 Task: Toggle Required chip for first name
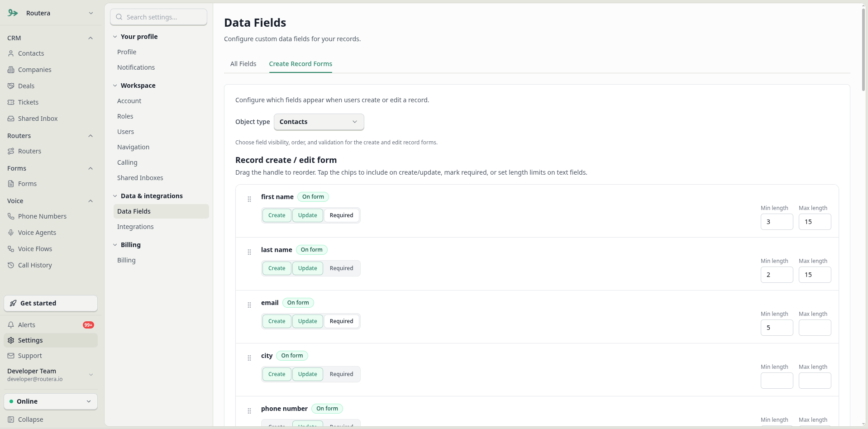(x=341, y=215)
